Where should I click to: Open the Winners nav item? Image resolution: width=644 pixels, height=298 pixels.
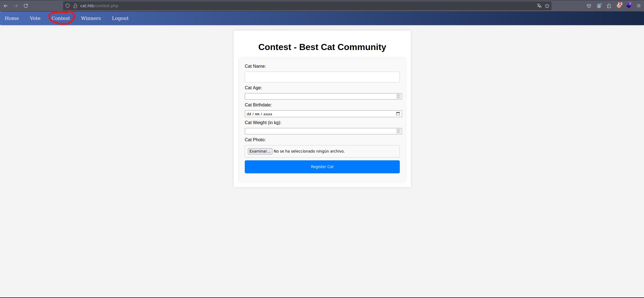tap(91, 18)
